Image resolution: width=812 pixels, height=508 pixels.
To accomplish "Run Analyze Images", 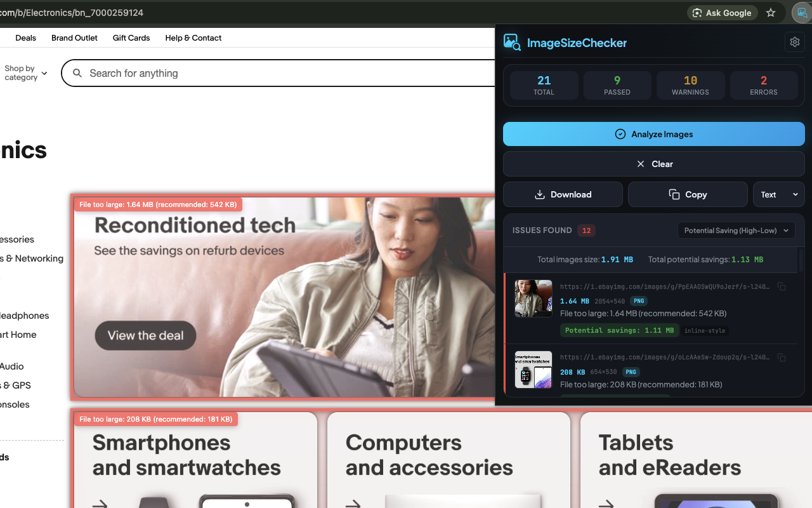I will [x=653, y=134].
